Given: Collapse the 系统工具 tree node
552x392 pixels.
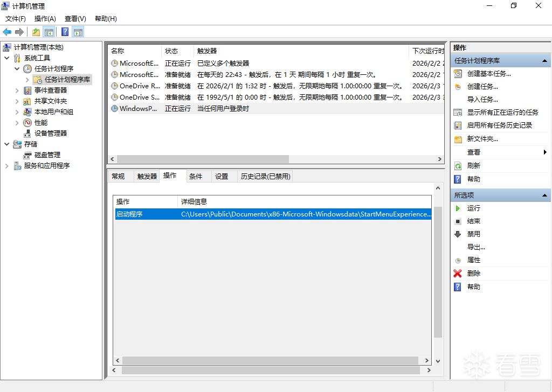Looking at the screenshot, I should click(x=6, y=58).
